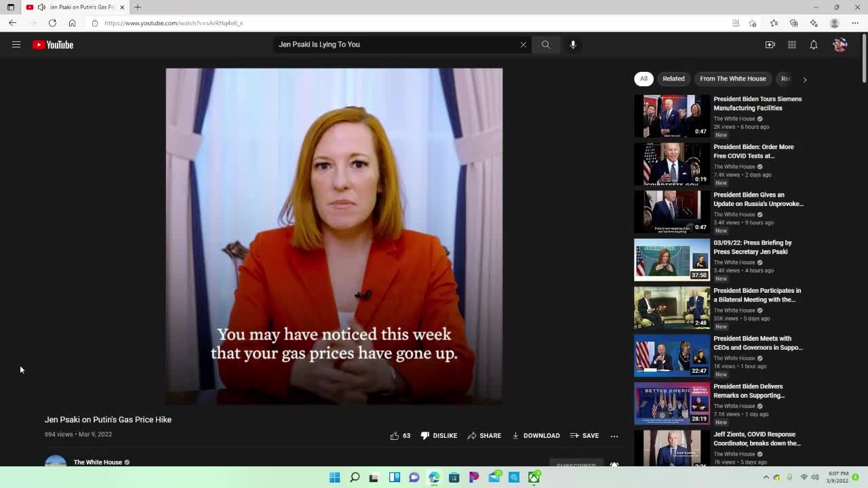Image resolution: width=868 pixels, height=488 pixels.
Task: Click the address bar URL
Action: coord(174,23)
